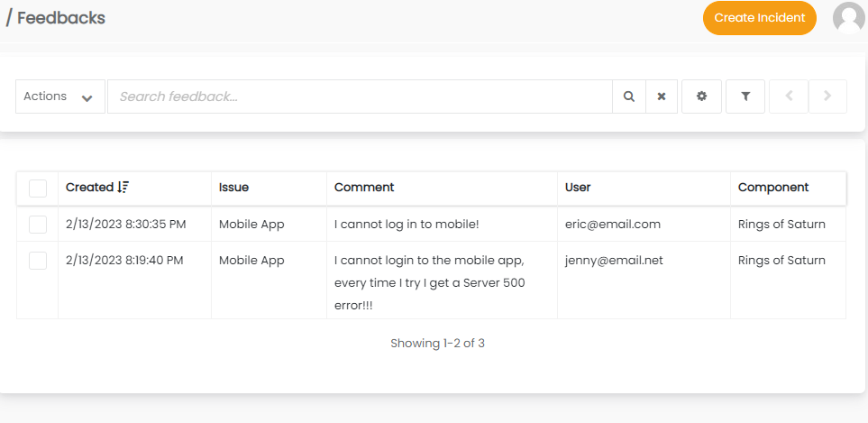
Task: Click the Create Incident button
Action: point(759,18)
